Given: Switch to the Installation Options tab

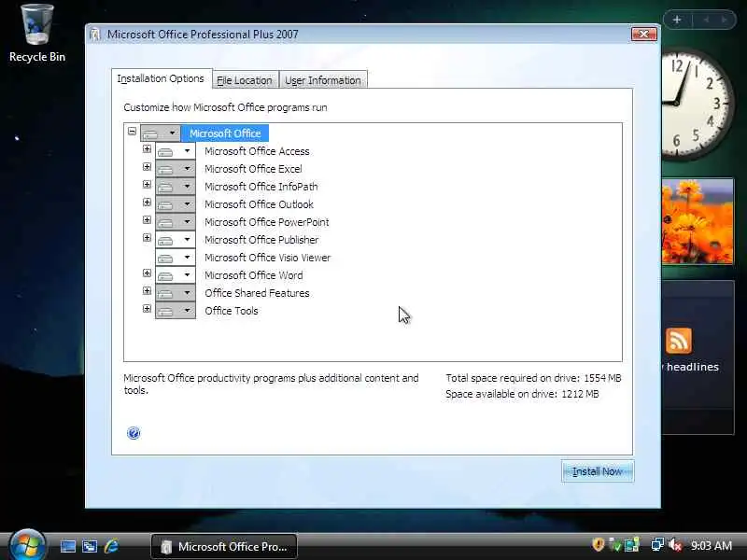Looking at the screenshot, I should point(161,78).
